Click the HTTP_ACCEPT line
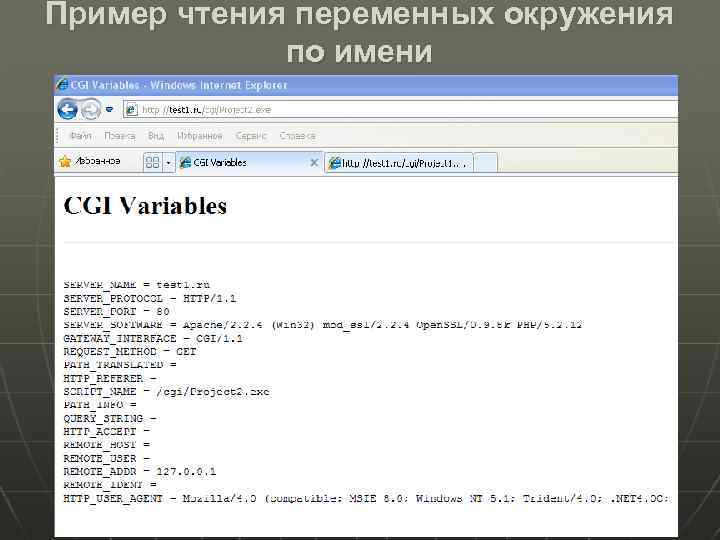 click(x=107, y=432)
